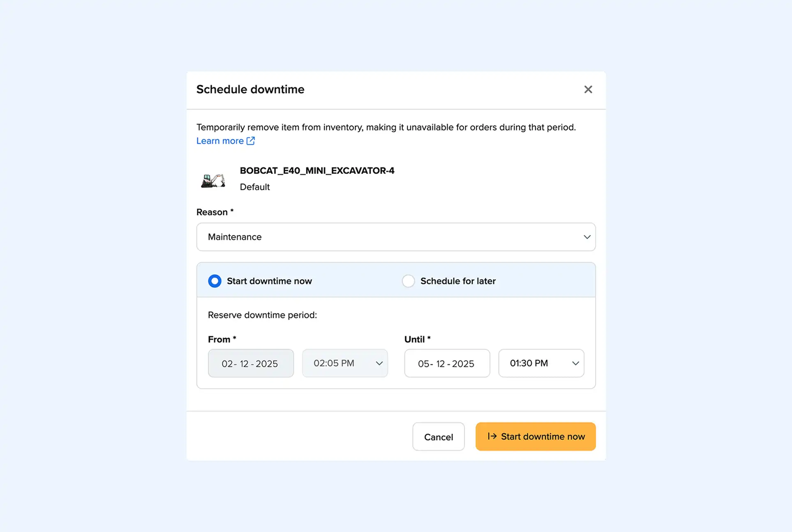
Task: Open the Until time dropdown showing 01:30 PM
Action: 541,363
